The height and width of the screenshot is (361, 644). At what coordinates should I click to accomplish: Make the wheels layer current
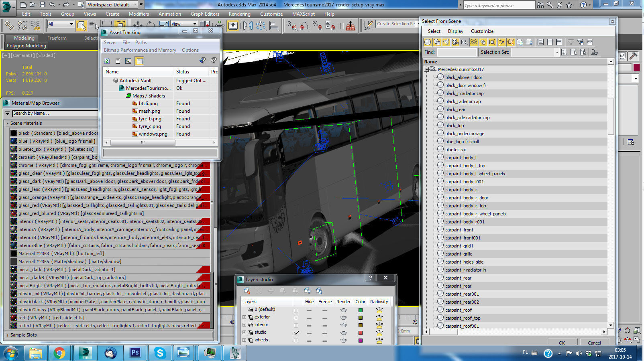click(x=296, y=341)
